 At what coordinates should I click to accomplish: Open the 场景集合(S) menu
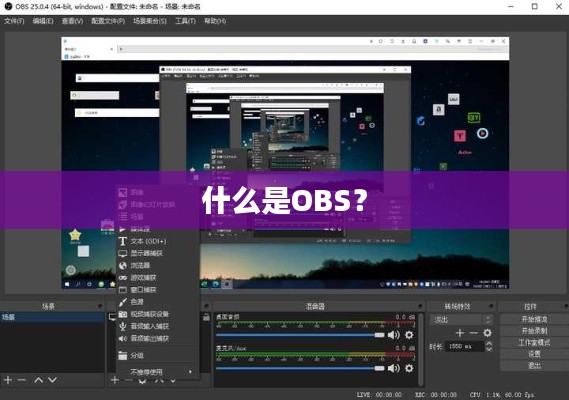click(150, 21)
